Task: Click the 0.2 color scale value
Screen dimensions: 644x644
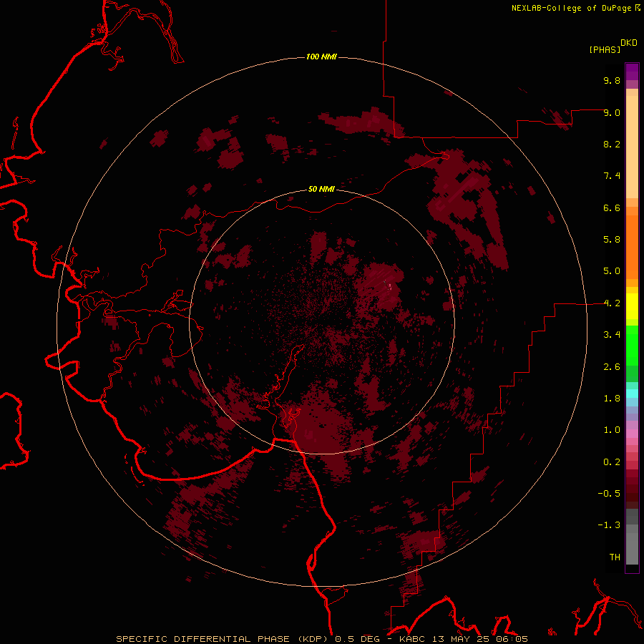Action: pos(612,462)
